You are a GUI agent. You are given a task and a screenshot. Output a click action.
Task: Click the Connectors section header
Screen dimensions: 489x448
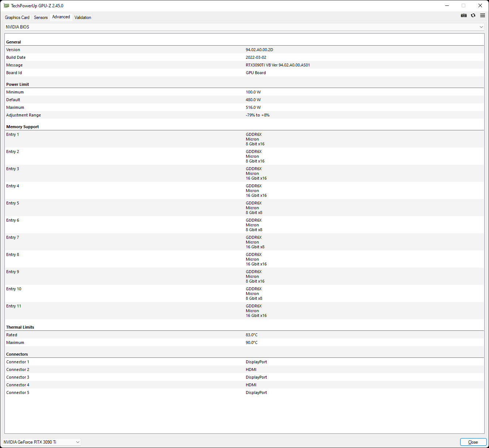(x=17, y=354)
